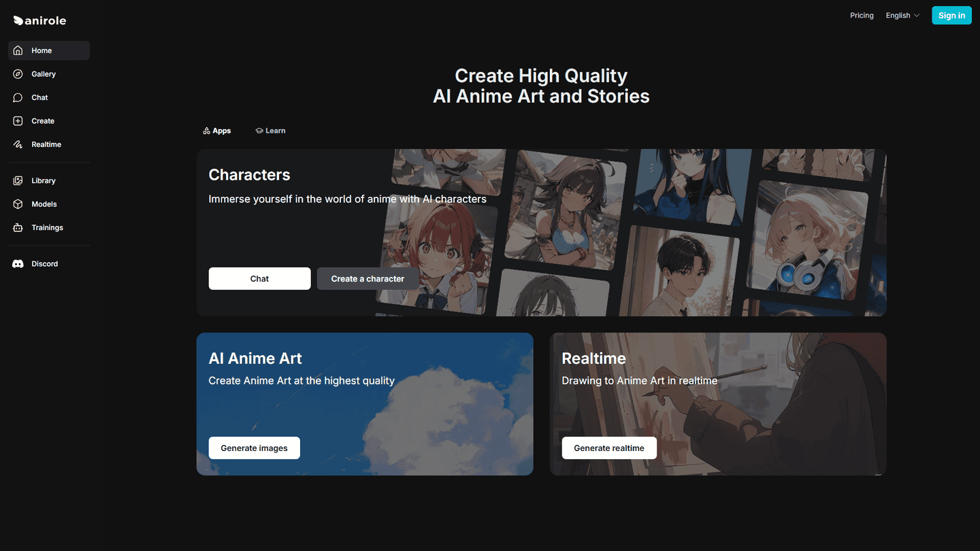Open the Pricing link
The image size is (980, 551).
(862, 16)
